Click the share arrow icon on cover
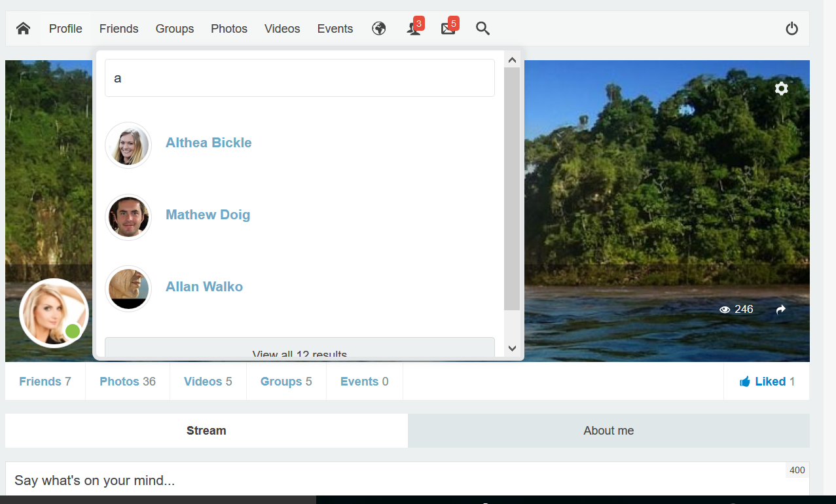 [780, 310]
